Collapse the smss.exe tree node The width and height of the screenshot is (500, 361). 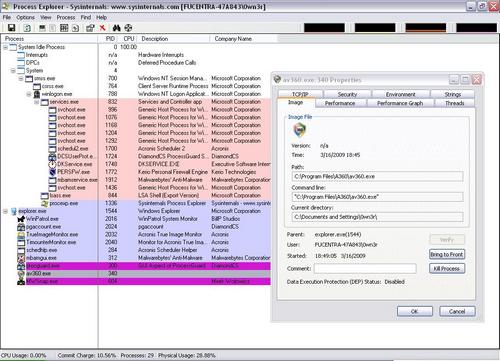(21, 79)
